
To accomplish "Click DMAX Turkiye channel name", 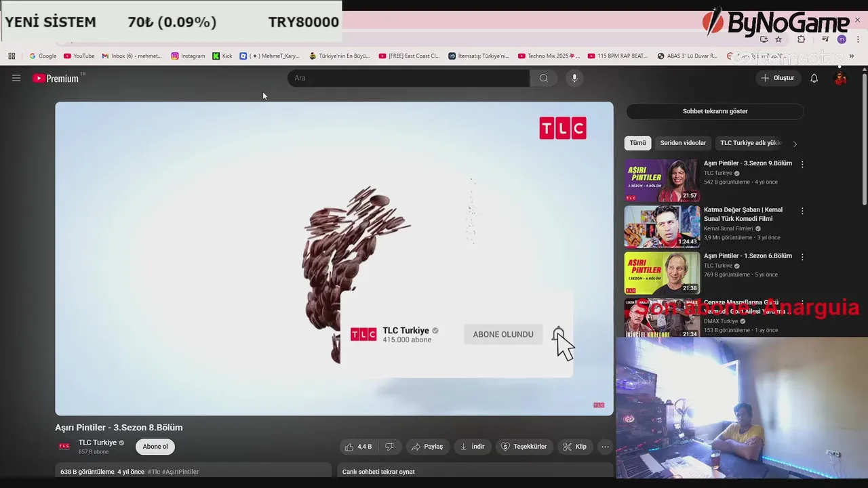I will (x=720, y=321).
